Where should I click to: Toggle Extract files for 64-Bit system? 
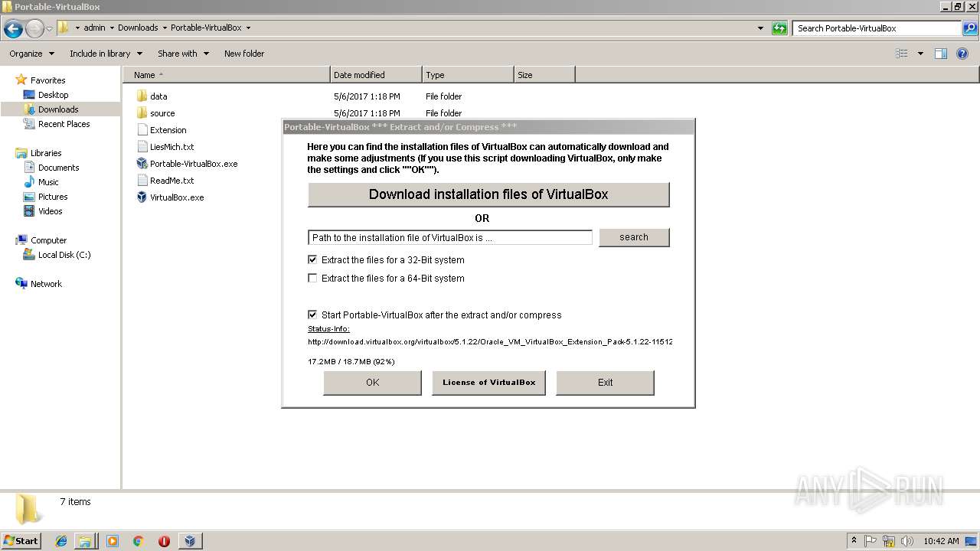tap(312, 278)
